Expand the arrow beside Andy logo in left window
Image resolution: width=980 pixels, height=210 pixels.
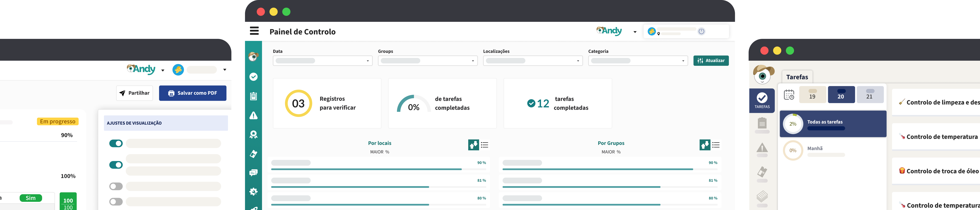[x=163, y=71]
